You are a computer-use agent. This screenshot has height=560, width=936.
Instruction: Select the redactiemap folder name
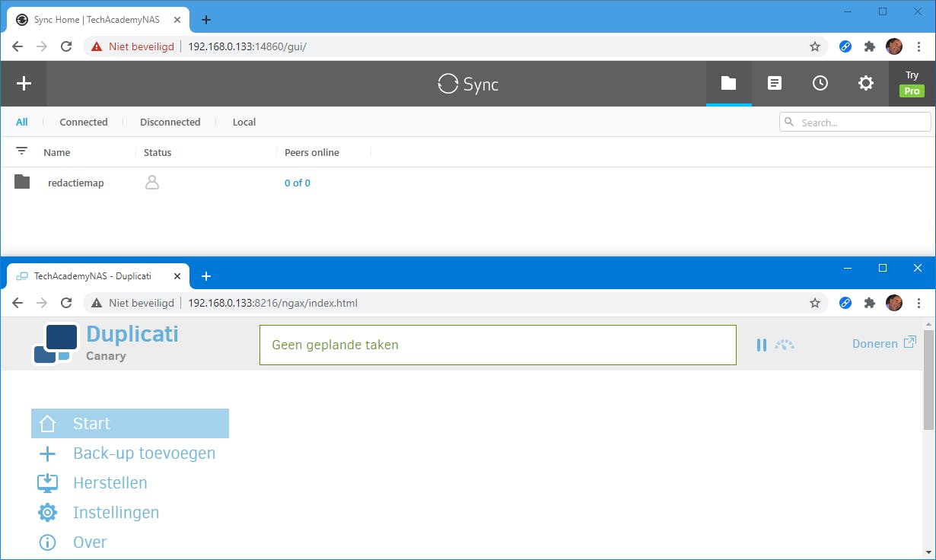(x=76, y=183)
